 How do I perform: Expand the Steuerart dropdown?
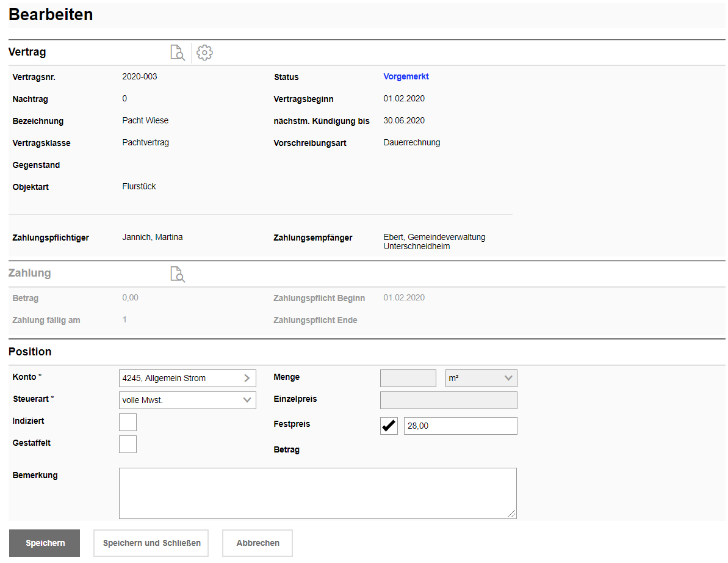(247, 400)
